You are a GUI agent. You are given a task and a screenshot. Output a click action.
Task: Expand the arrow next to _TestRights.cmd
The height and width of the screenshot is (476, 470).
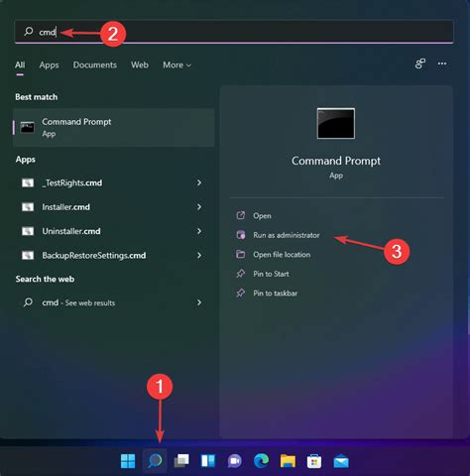pyautogui.click(x=199, y=182)
